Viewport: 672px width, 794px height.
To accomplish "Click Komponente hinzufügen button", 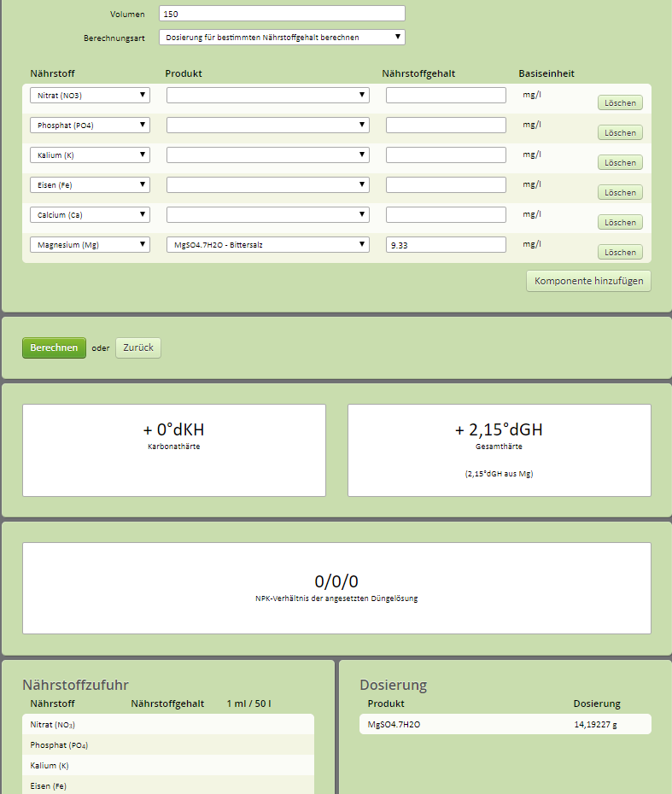I will point(588,281).
